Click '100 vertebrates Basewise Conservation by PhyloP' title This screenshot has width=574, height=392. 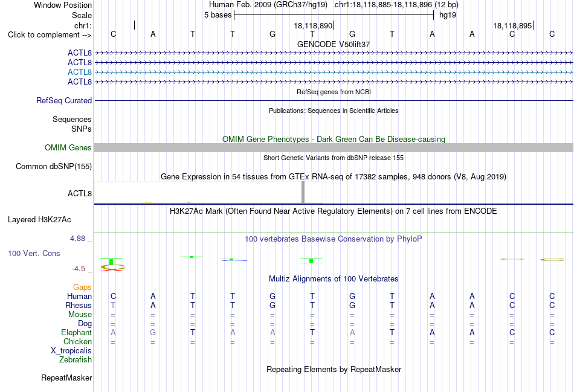coord(334,239)
